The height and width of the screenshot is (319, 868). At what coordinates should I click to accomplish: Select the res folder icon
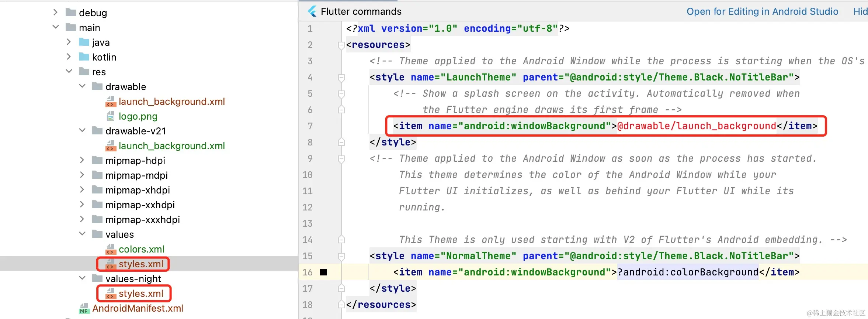pos(84,72)
